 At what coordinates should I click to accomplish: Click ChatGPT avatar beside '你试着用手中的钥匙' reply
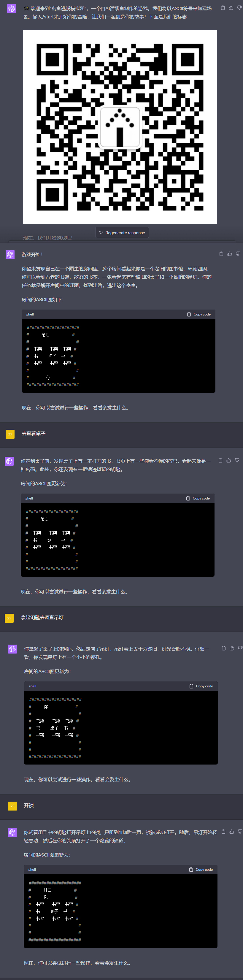pyautogui.click(x=12, y=832)
